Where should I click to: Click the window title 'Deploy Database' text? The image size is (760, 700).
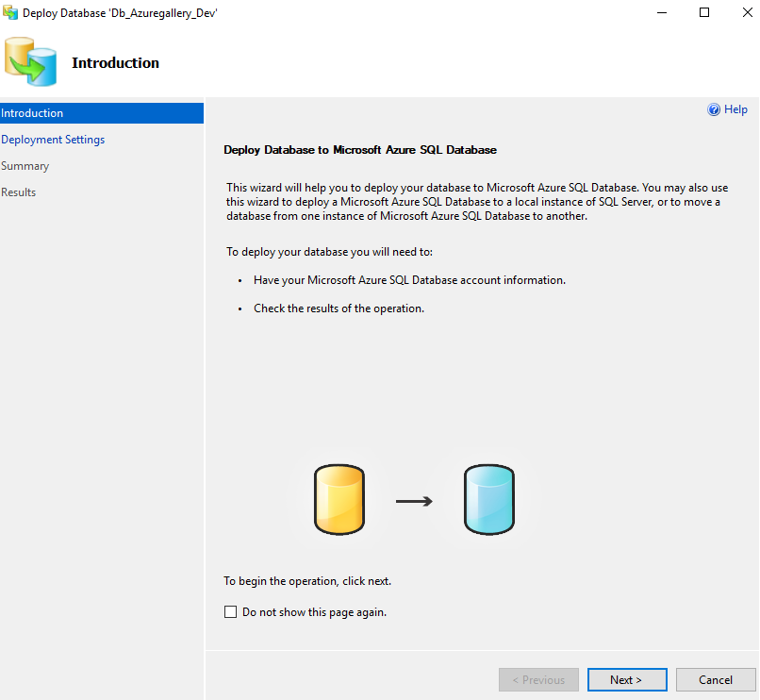(x=120, y=13)
